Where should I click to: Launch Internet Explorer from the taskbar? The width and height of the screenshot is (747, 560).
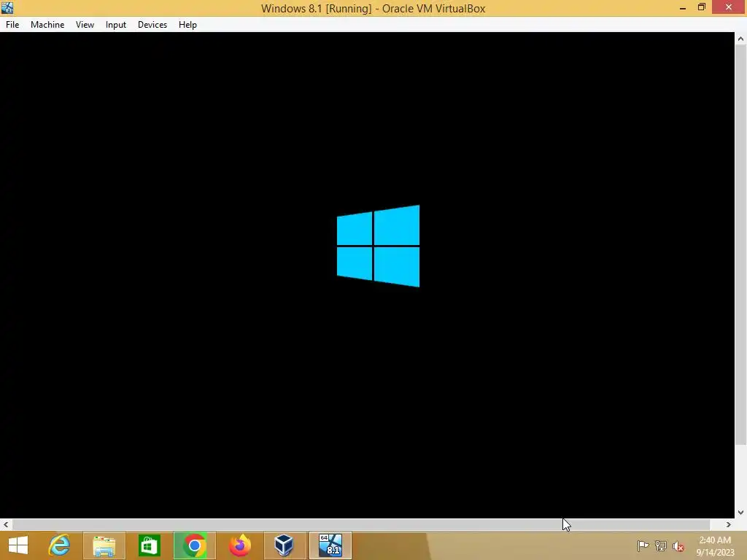tap(60, 545)
